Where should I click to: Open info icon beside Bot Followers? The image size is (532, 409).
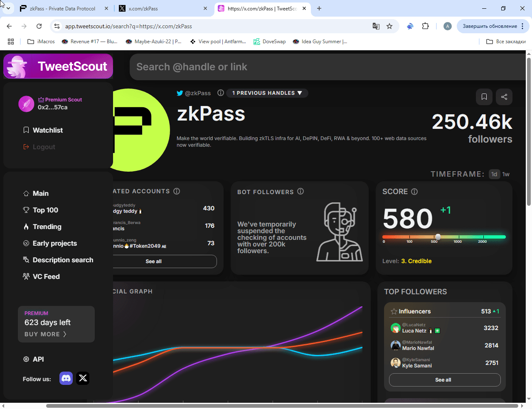(300, 191)
